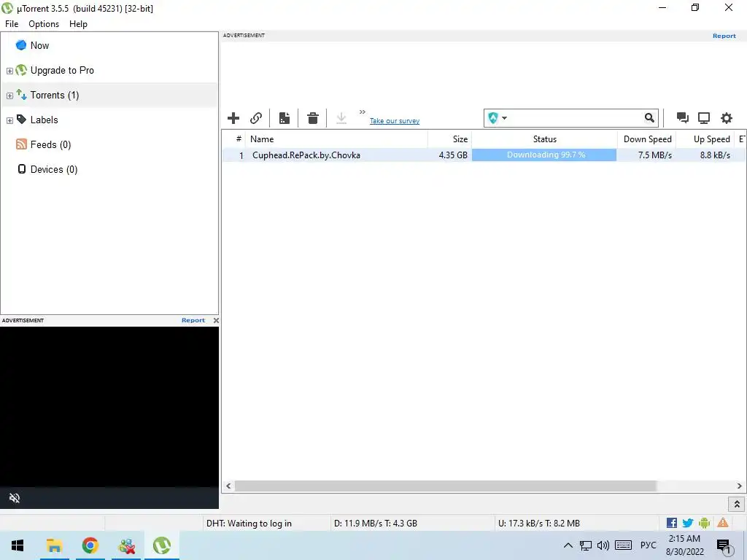Unmute the advertisement video
This screenshot has width=747, height=560.
15,498
